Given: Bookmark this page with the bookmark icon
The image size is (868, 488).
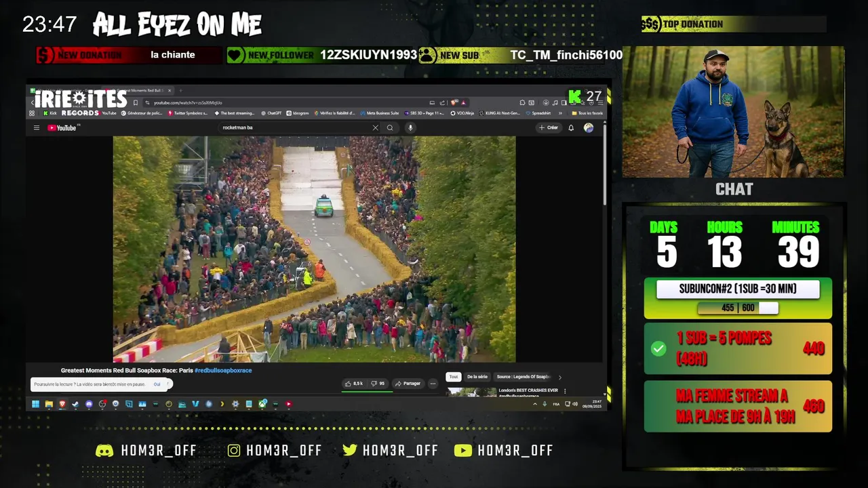Looking at the screenshot, I should click(x=135, y=102).
